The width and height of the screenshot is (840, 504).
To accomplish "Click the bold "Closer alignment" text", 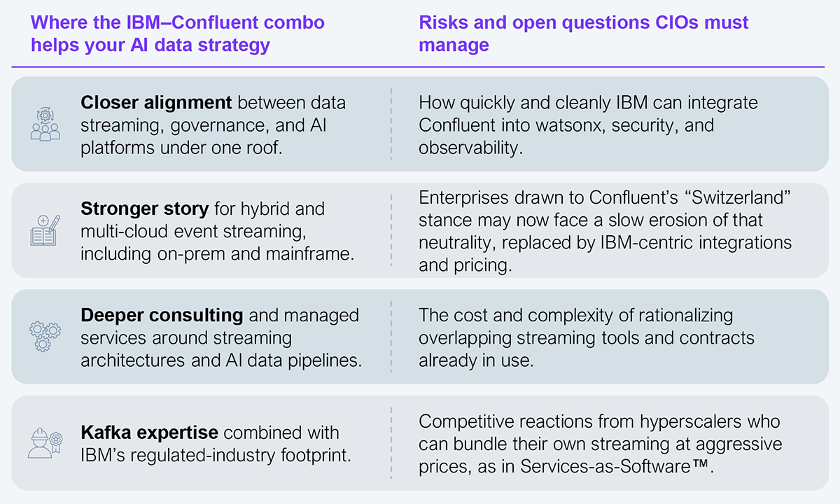I will click(x=156, y=103).
